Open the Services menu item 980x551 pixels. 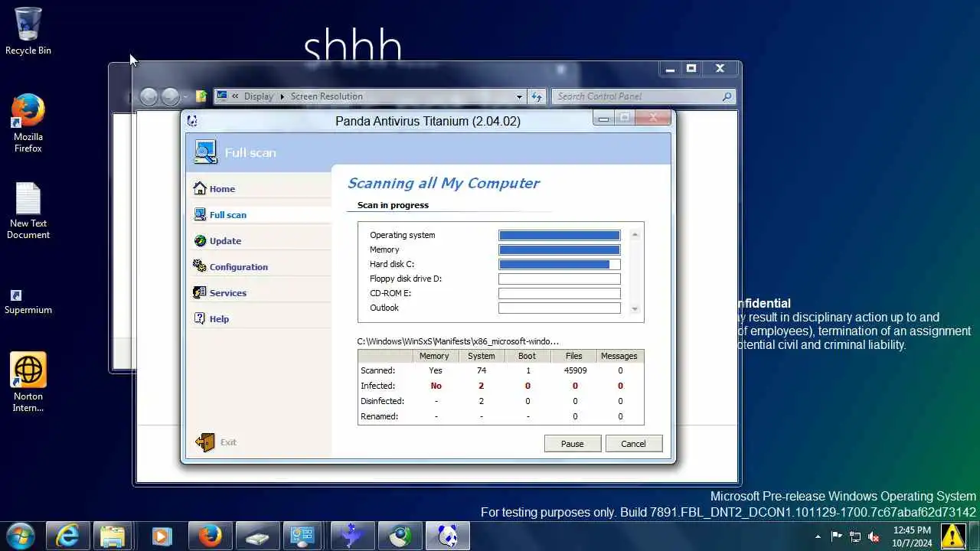(228, 293)
